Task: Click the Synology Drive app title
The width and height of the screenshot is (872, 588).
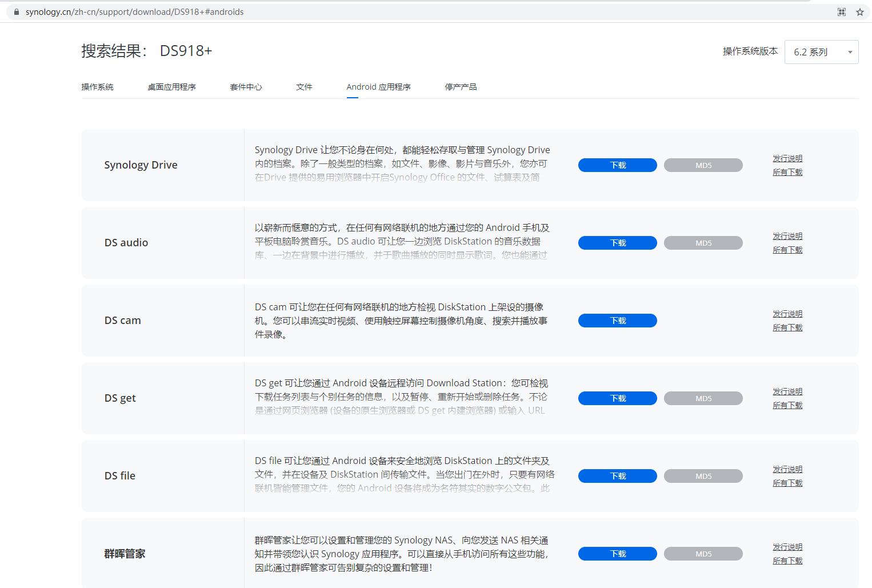Action: [141, 165]
